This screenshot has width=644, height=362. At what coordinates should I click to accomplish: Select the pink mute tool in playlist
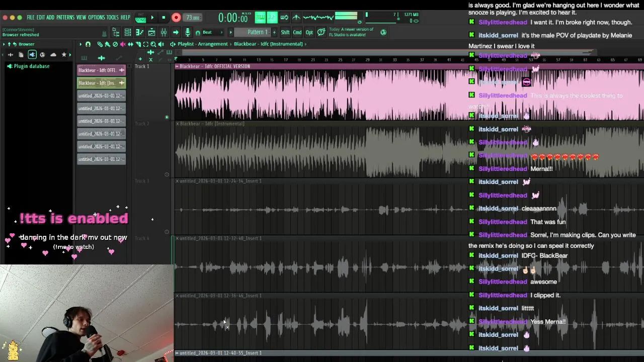click(x=123, y=44)
